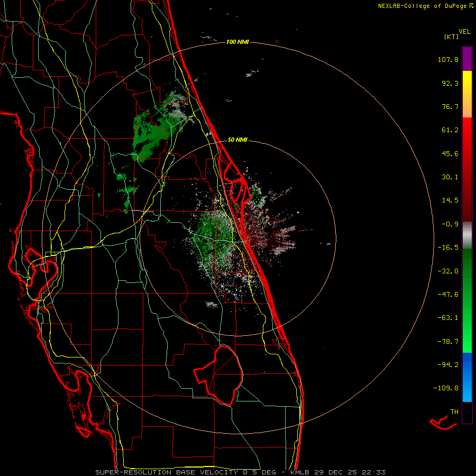476x476 pixels.
Task: Click the 92.3 velocity scale value
Action: [450, 83]
